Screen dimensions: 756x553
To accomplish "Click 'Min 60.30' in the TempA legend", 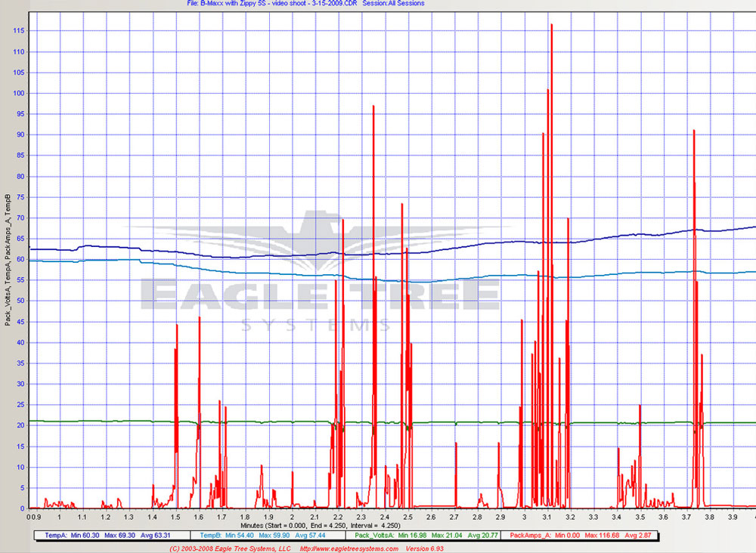I will [85, 536].
